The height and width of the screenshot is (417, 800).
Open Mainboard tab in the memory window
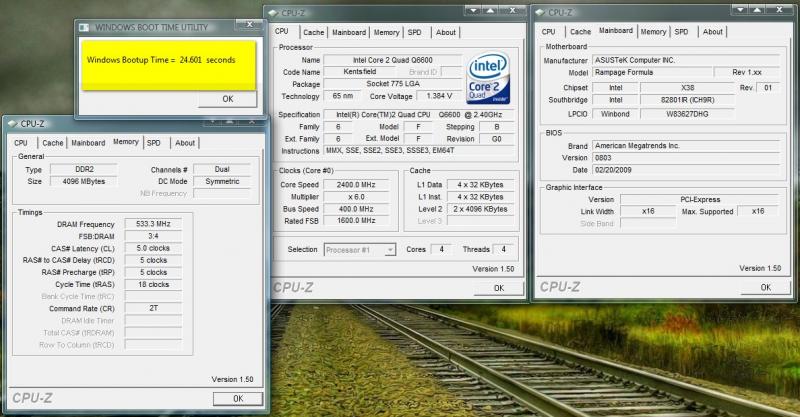88,143
